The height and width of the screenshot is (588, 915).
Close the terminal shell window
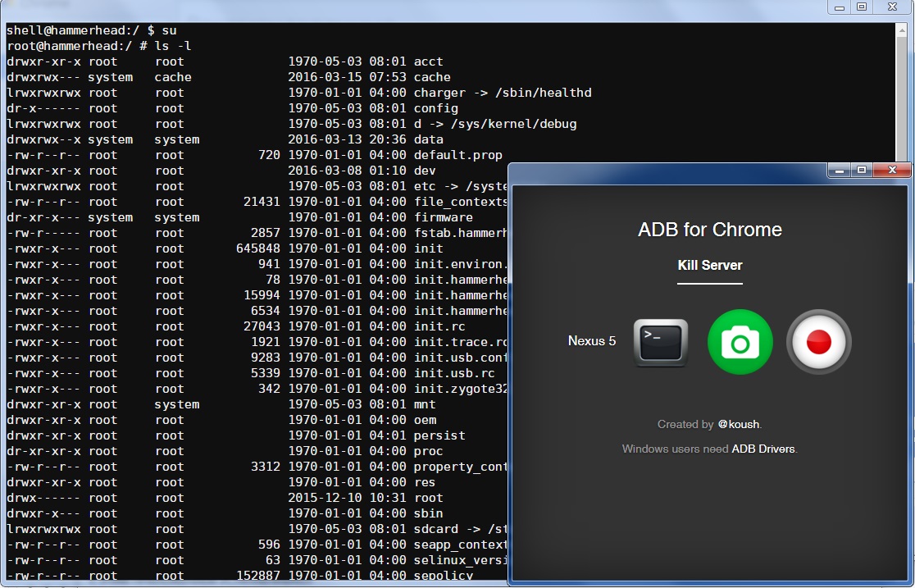coord(890,7)
